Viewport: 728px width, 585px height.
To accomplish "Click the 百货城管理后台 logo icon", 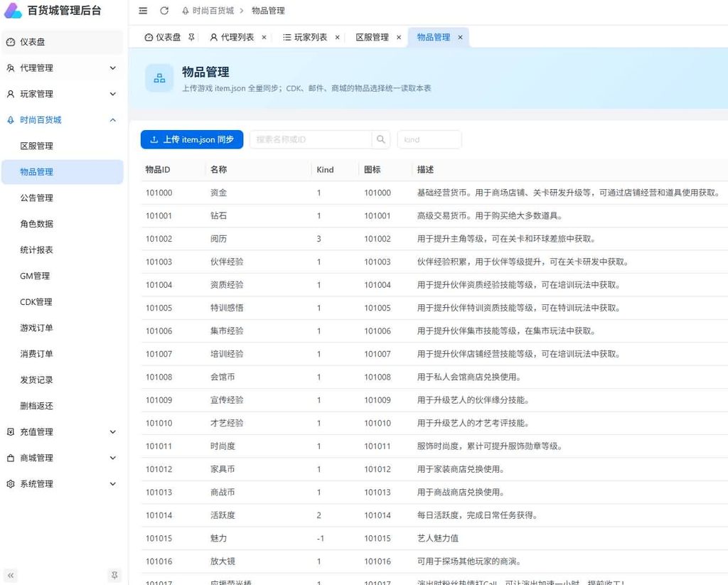I will pyautogui.click(x=13, y=10).
